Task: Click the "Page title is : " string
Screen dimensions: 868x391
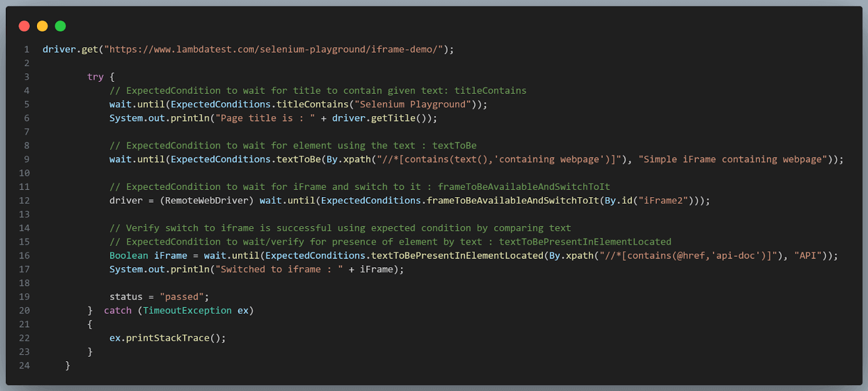Action: point(265,118)
